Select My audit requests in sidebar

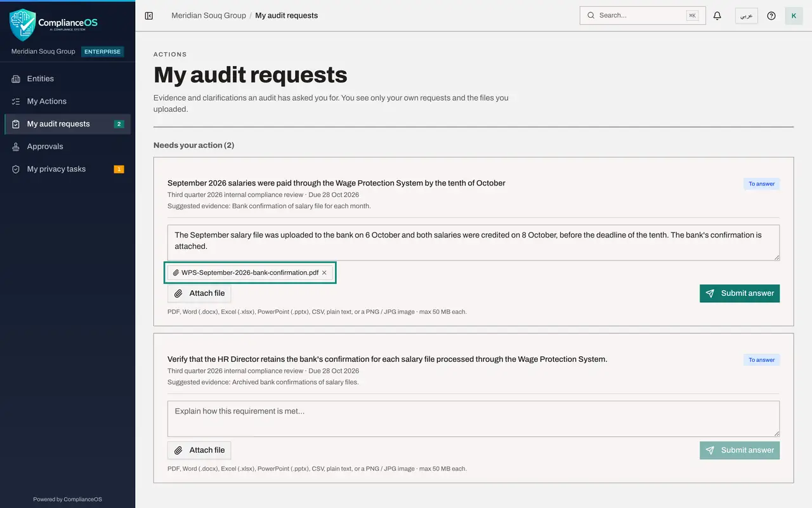pyautogui.click(x=68, y=124)
